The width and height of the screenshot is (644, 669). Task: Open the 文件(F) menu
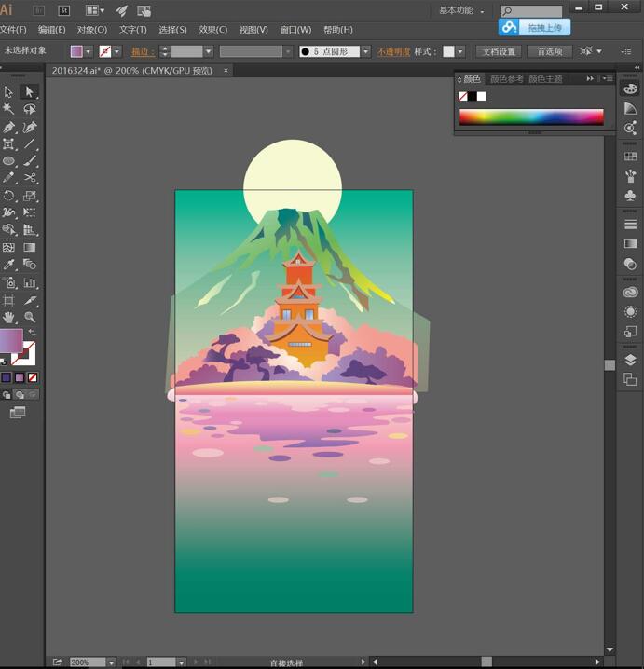[x=13, y=30]
